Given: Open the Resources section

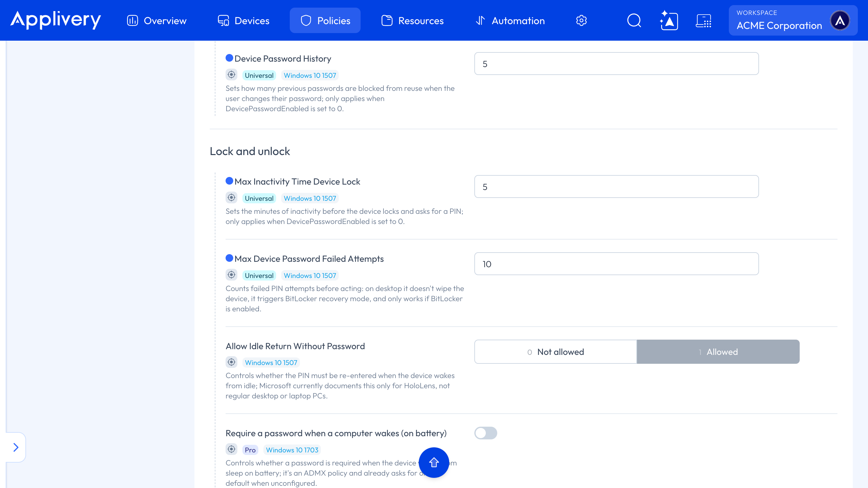Looking at the screenshot, I should click(412, 21).
